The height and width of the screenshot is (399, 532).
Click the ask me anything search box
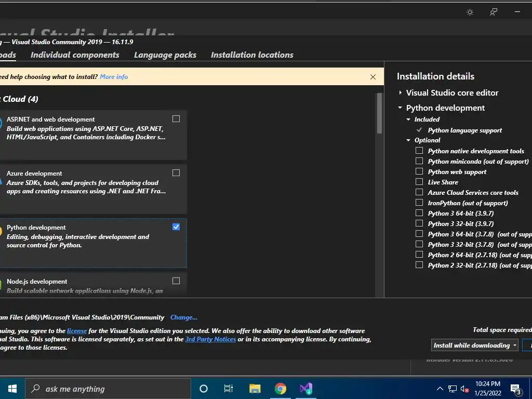coord(108,389)
